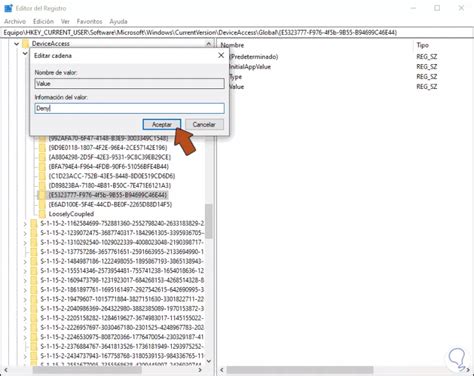
Task: Click the values pane horizontal scrollbar thumb
Action: [300, 370]
